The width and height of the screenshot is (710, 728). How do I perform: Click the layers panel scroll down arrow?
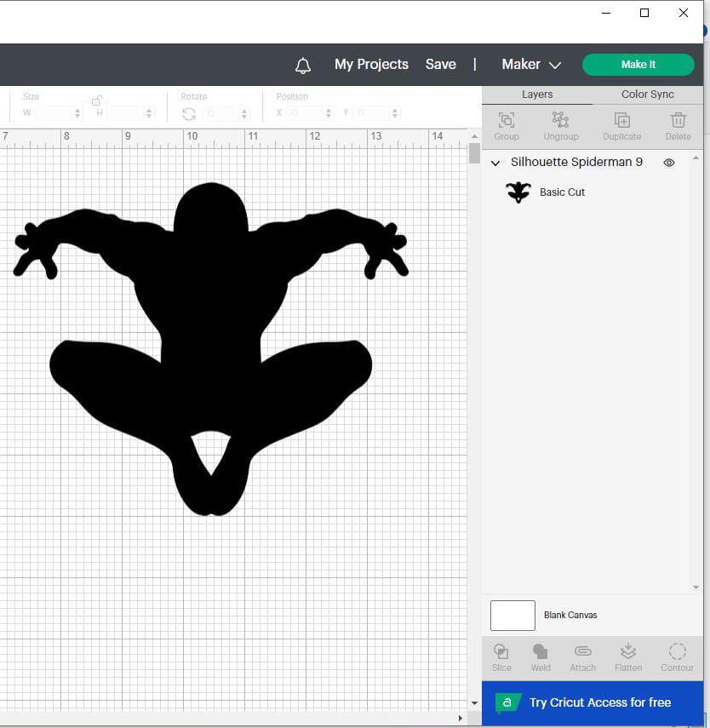[x=696, y=588]
